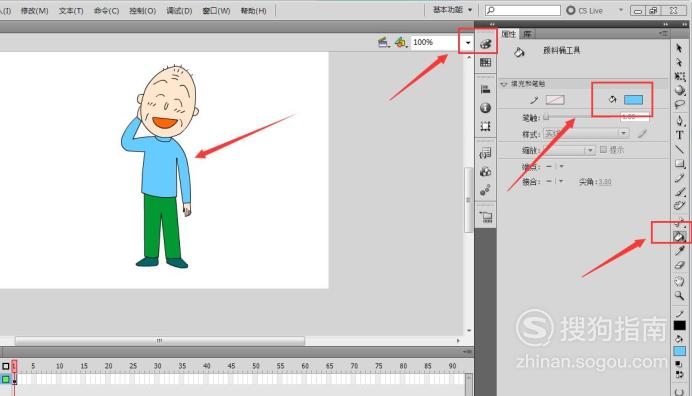Select the Brush tool
Image resolution: width=692 pixels, height=396 pixels.
680,192
